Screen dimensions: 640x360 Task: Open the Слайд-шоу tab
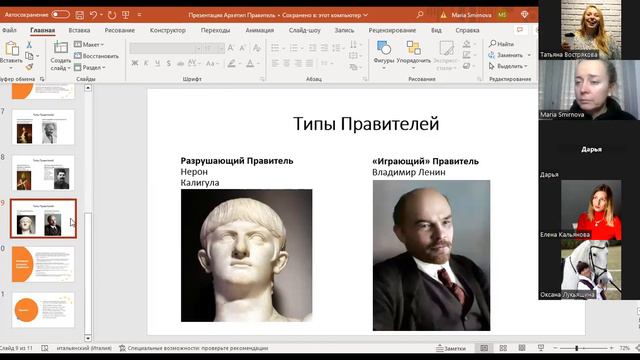click(x=304, y=30)
